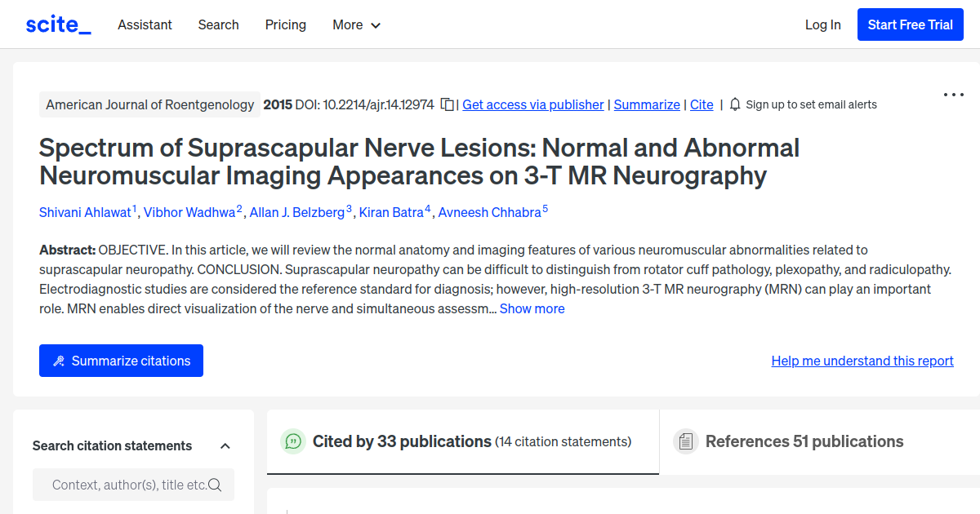Click the magnifier icon in citation search

tap(215, 485)
